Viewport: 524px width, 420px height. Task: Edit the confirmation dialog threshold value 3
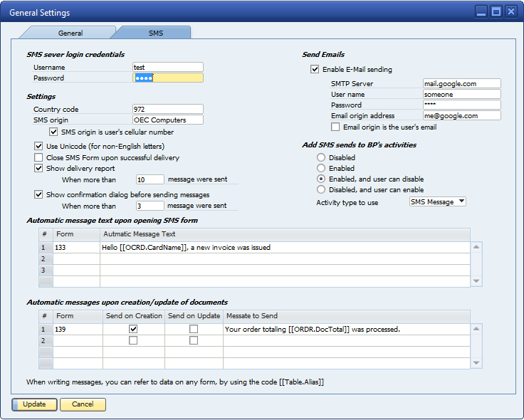[x=150, y=206]
